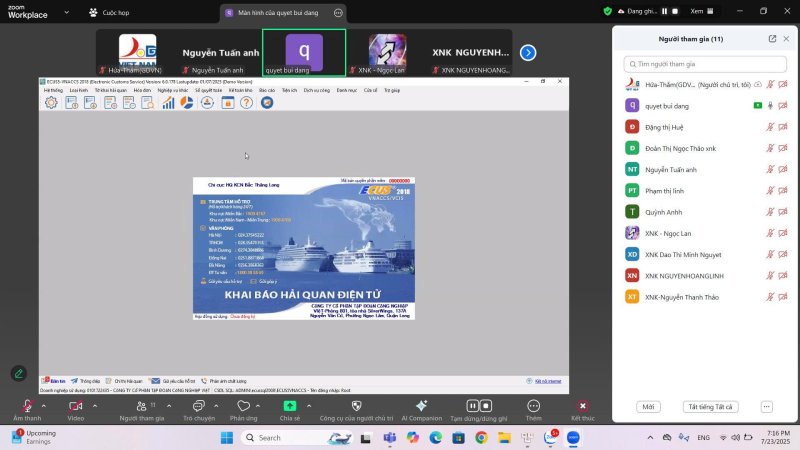Toggle mute for quyet bui dang participant
The image size is (800, 450).
(770, 105)
